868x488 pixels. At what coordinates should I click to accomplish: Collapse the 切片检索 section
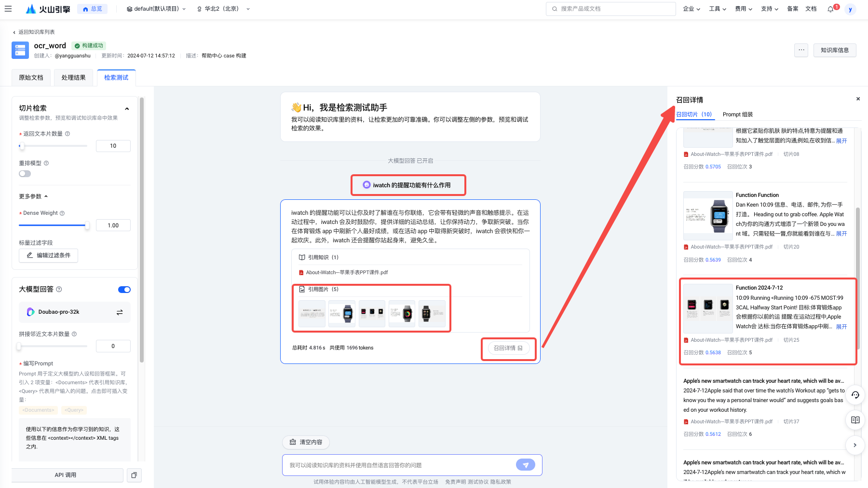point(127,109)
